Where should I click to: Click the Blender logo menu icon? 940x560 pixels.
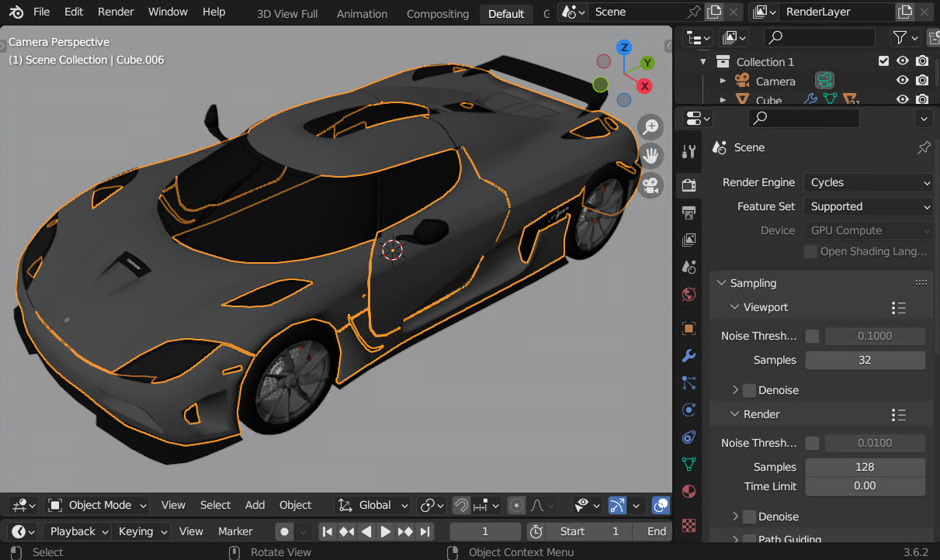coord(16,12)
